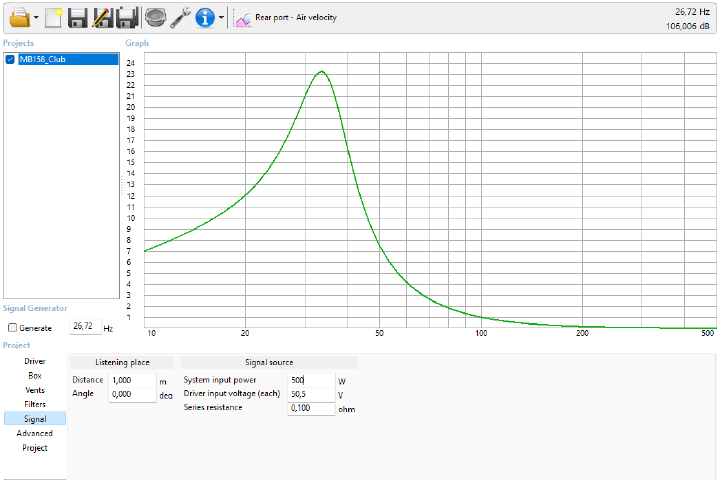Open the driver database speaker icon

coord(155,17)
